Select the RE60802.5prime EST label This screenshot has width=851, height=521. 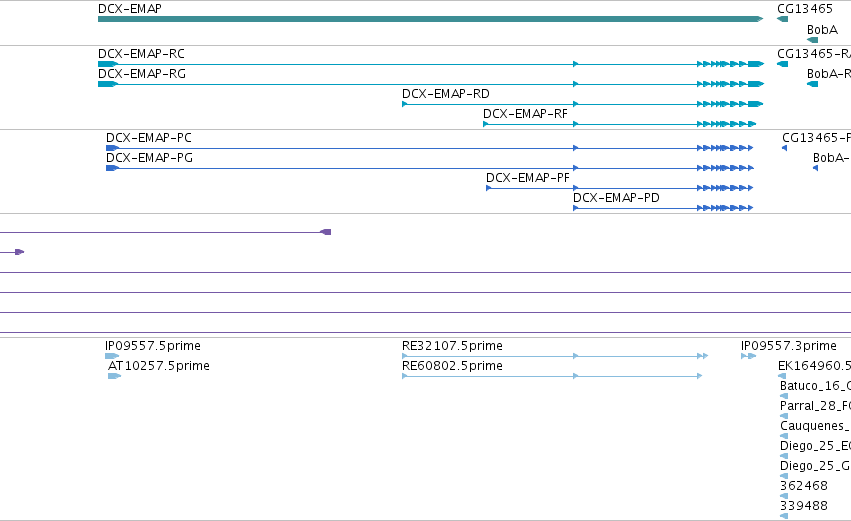pyautogui.click(x=452, y=366)
